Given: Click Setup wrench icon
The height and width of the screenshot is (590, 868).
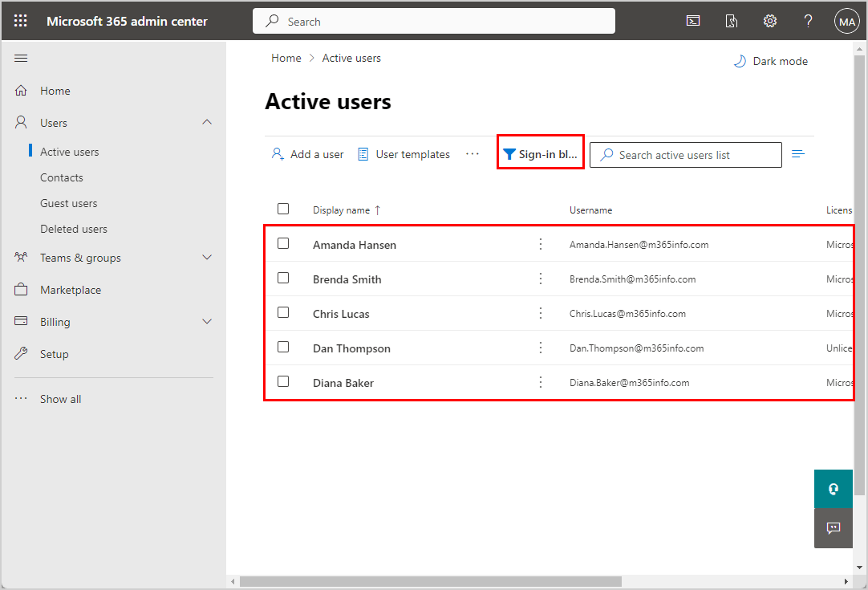Looking at the screenshot, I should pyautogui.click(x=21, y=353).
